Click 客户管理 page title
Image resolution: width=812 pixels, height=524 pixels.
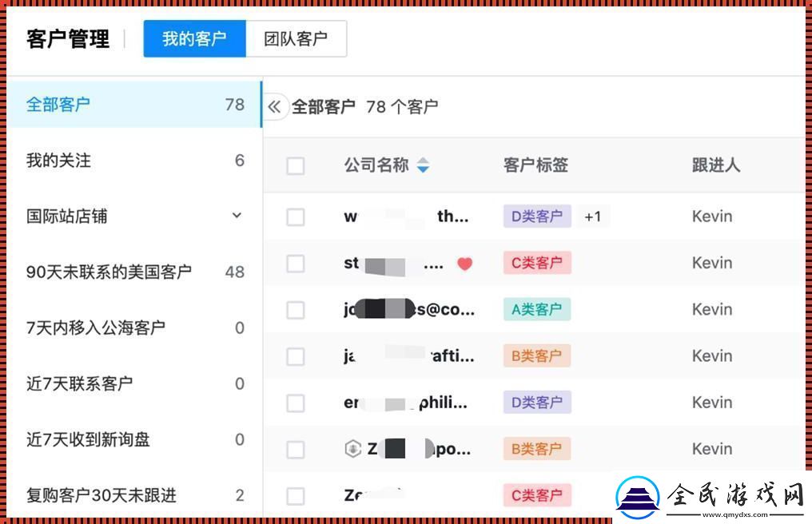68,39
